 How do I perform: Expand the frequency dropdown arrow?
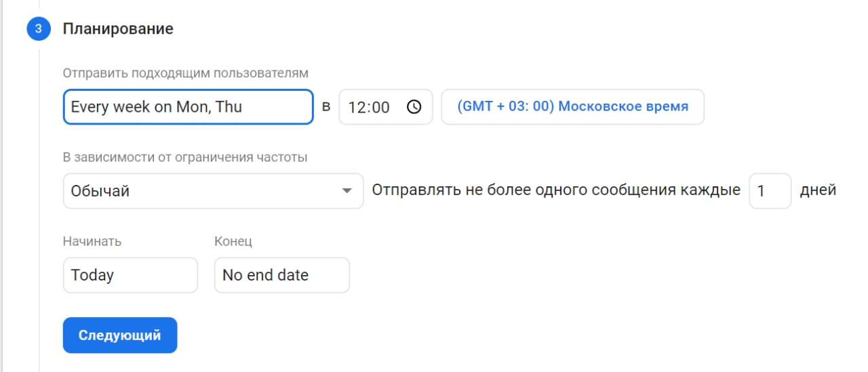point(347,191)
